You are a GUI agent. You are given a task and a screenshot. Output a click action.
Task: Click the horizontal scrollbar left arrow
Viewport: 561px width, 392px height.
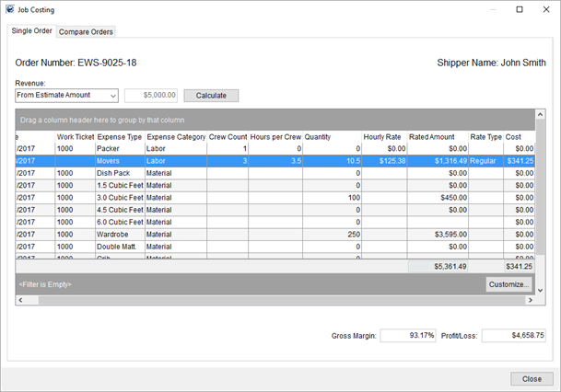(x=20, y=300)
